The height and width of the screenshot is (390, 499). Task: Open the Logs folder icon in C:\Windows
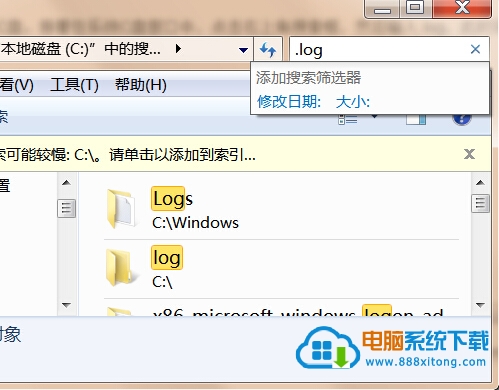pyautogui.click(x=122, y=208)
